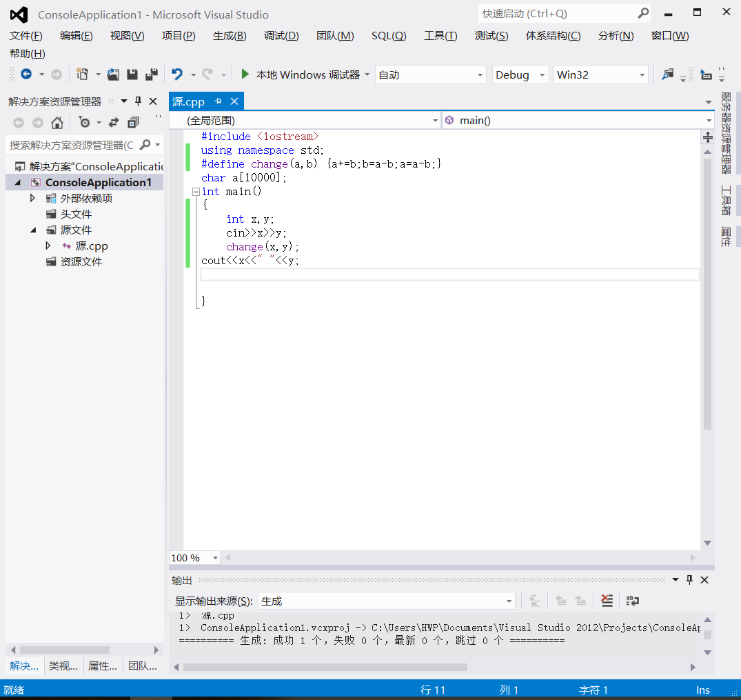The height and width of the screenshot is (700, 741).
Task: Open the 帮助(H) menu
Action: point(28,53)
